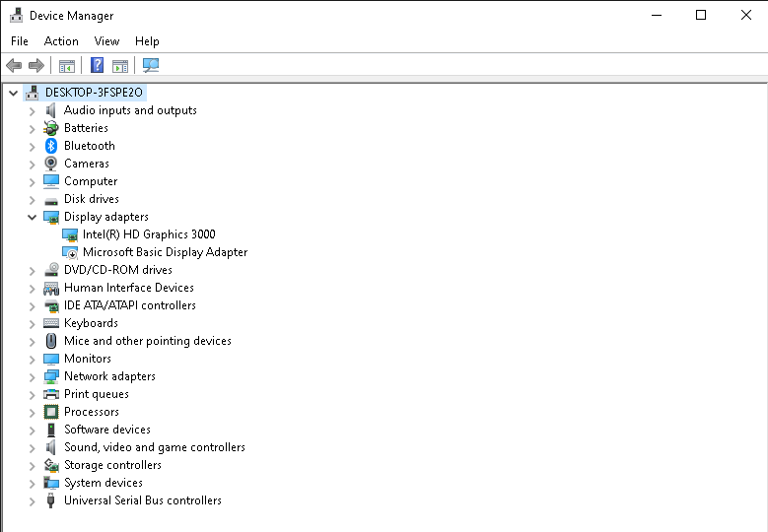Click the Forward arrow toolbar icon

click(x=36, y=65)
